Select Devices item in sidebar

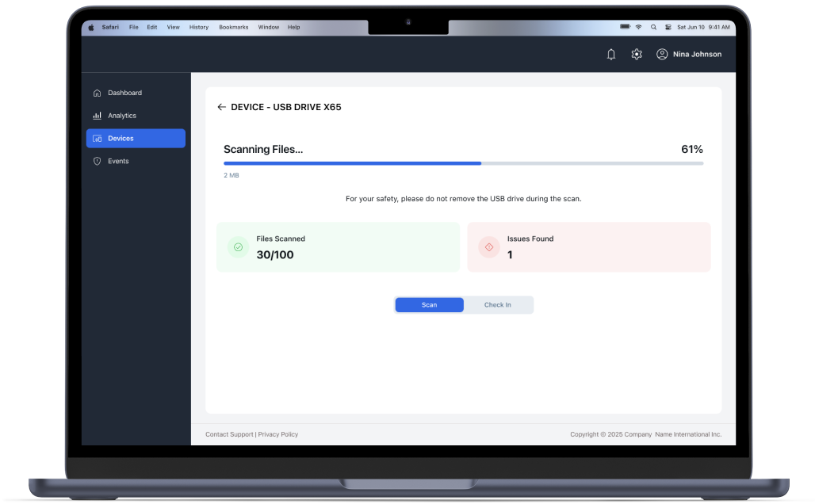click(x=136, y=138)
